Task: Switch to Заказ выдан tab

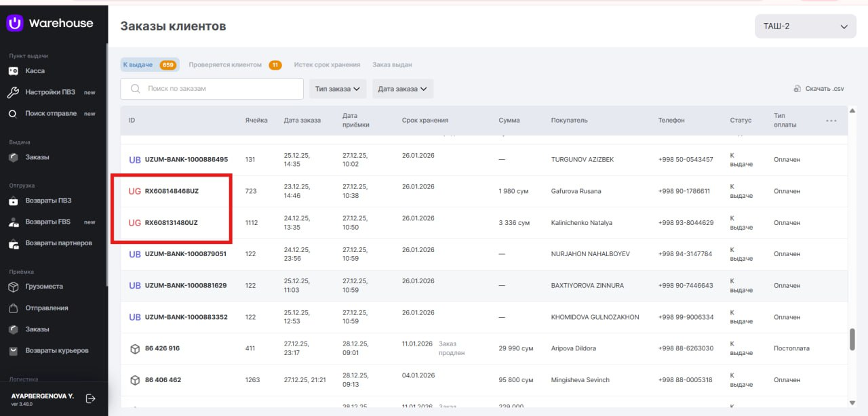Action: point(392,65)
